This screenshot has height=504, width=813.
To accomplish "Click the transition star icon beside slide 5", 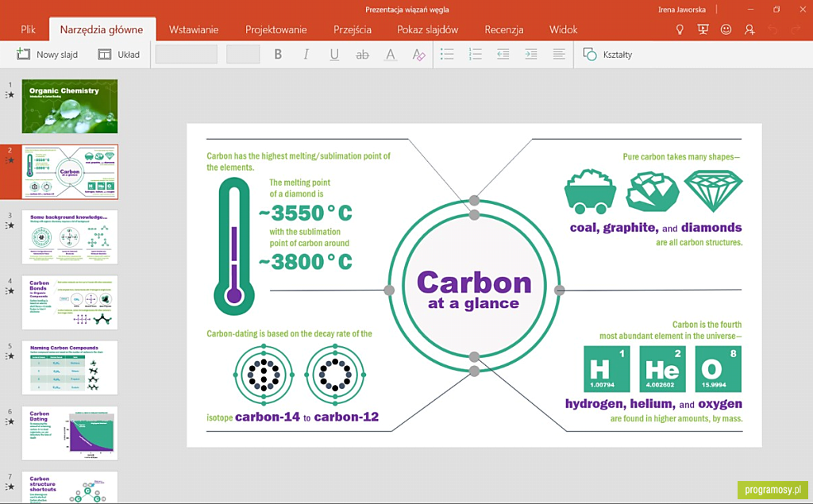I will [10, 356].
